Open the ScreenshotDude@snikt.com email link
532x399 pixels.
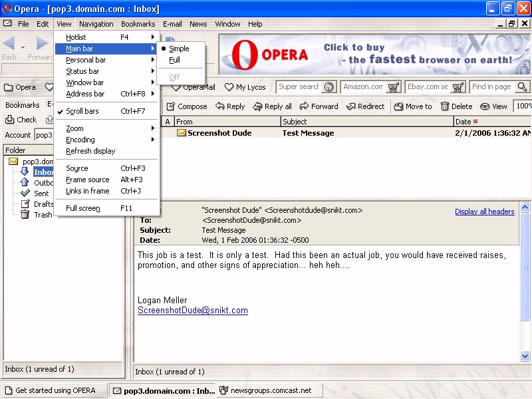pos(192,311)
